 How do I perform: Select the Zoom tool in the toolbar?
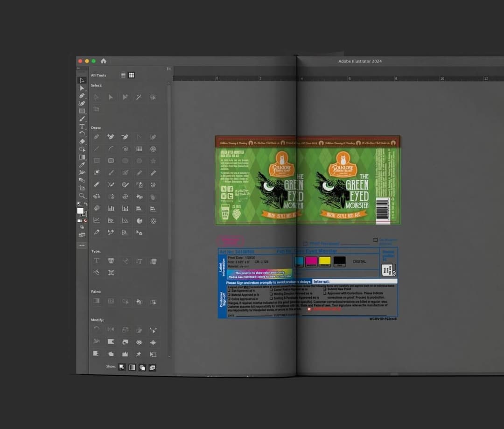click(x=82, y=196)
